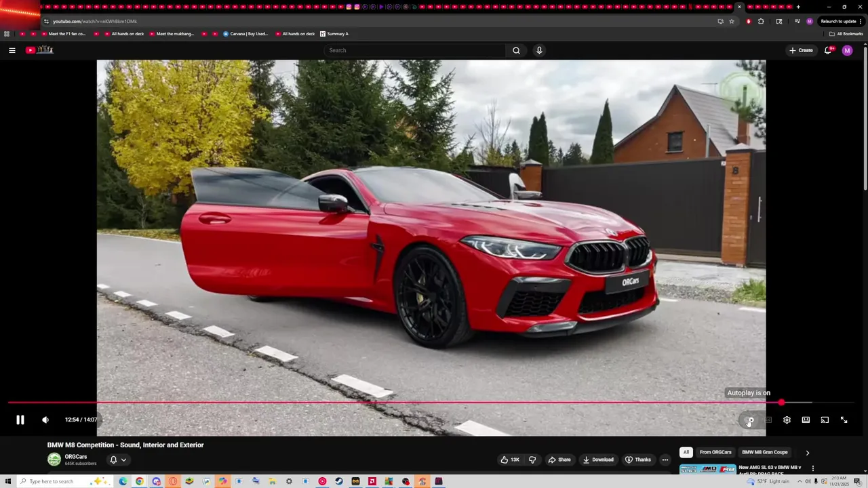Close the active YouTube tab

[x=739, y=7]
